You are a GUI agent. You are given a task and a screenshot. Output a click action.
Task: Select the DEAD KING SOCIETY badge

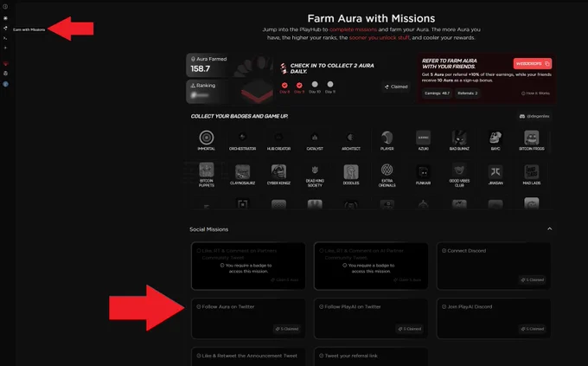[x=315, y=176]
